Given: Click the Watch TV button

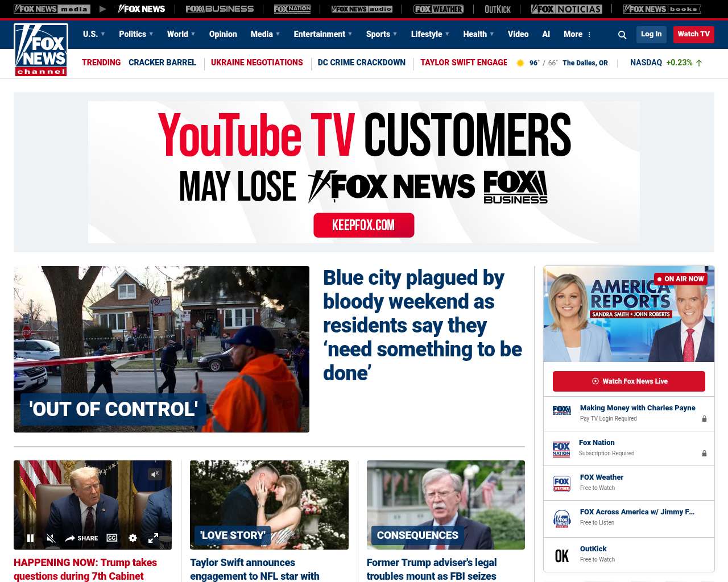Looking at the screenshot, I should click(693, 34).
